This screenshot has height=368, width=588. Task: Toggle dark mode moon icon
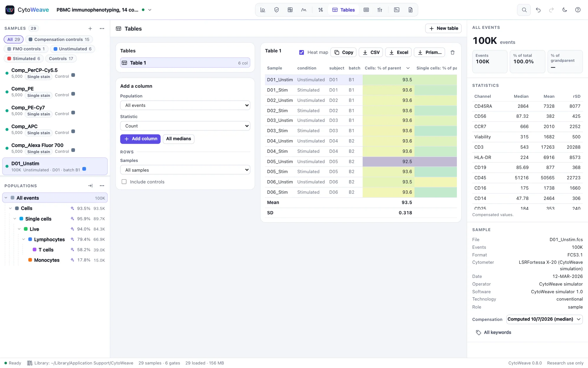coord(564,10)
